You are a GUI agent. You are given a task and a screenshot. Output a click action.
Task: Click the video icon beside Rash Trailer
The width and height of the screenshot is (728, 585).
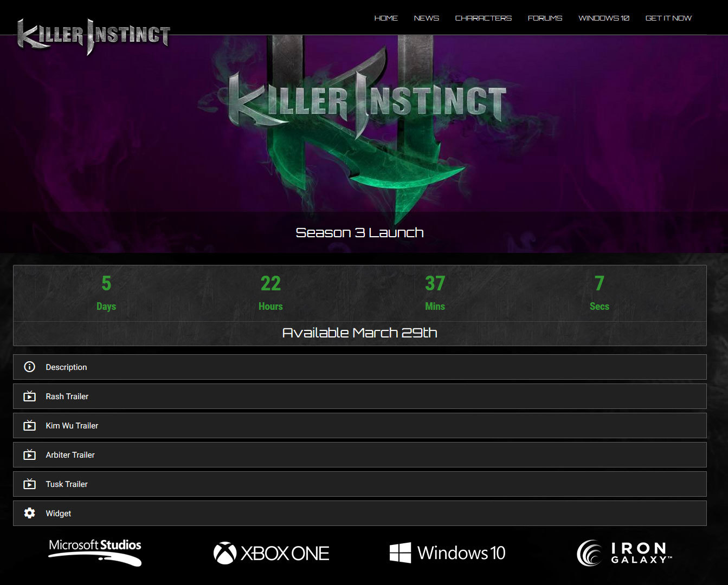[x=30, y=396]
